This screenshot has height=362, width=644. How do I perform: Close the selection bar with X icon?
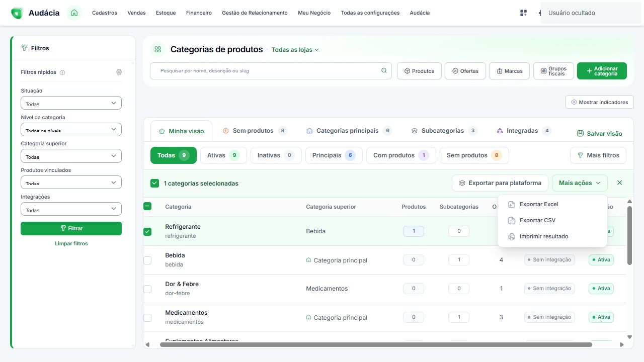(x=619, y=183)
